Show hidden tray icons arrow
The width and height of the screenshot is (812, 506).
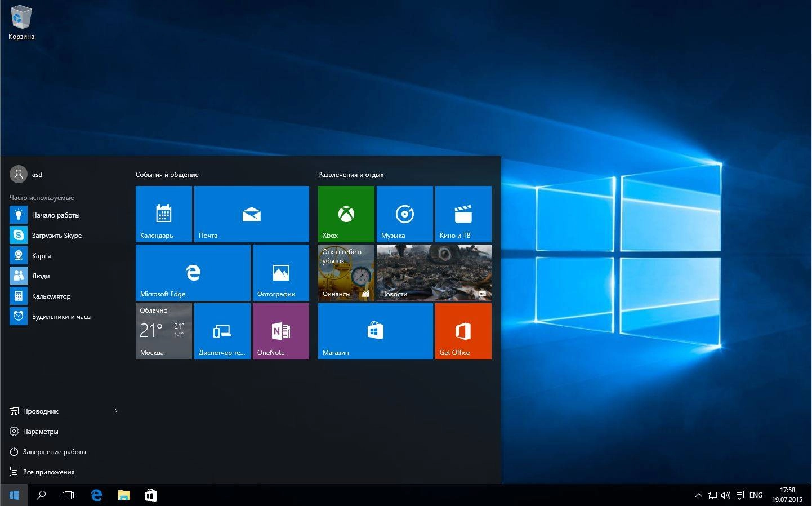[699, 496]
